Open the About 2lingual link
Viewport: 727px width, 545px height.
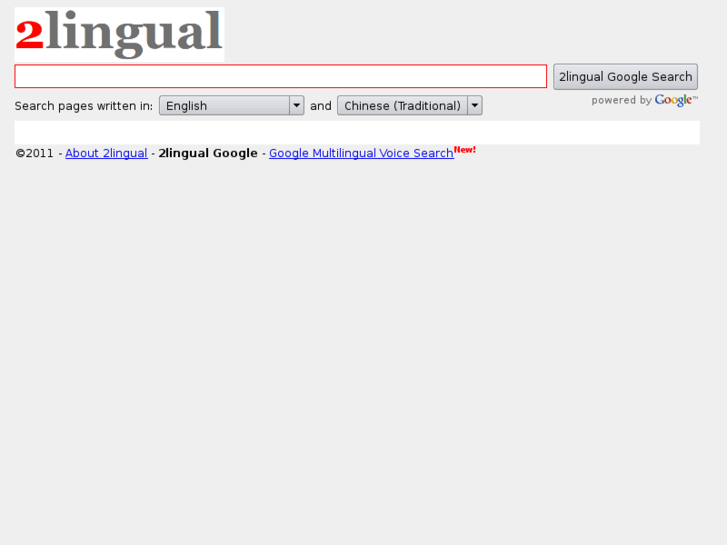pyautogui.click(x=106, y=153)
